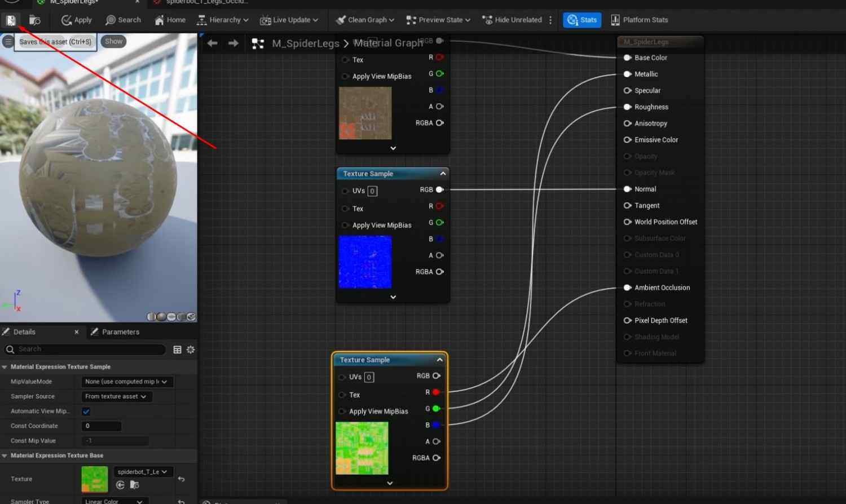
Task: Click the RGB output pin of normal-map node
Action: pyautogui.click(x=439, y=190)
